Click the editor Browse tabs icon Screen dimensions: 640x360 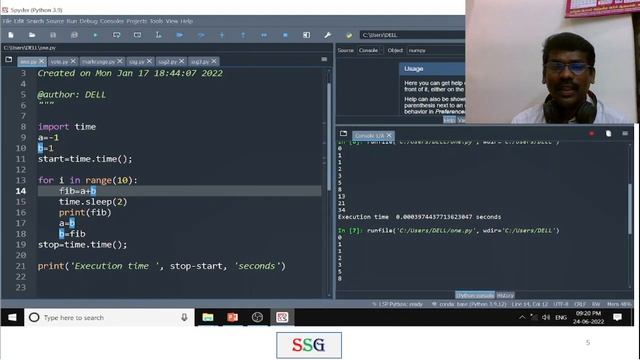point(9,60)
